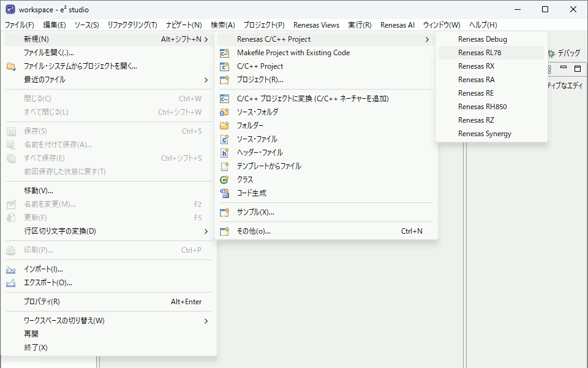This screenshot has height=368, width=588.
Task: Click the デバッグ perspective bug icon
Action: [x=551, y=54]
